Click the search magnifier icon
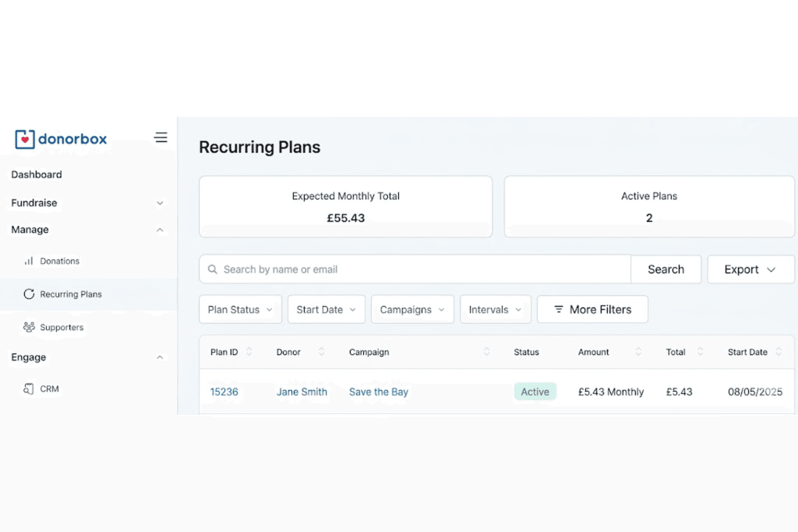 212,269
